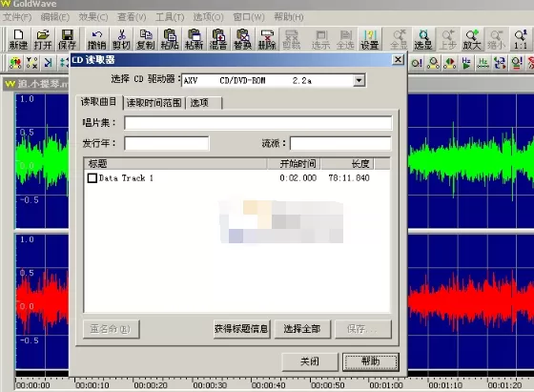Click the 帮助 button in dialog
The height and width of the screenshot is (392, 534).
coord(371,361)
